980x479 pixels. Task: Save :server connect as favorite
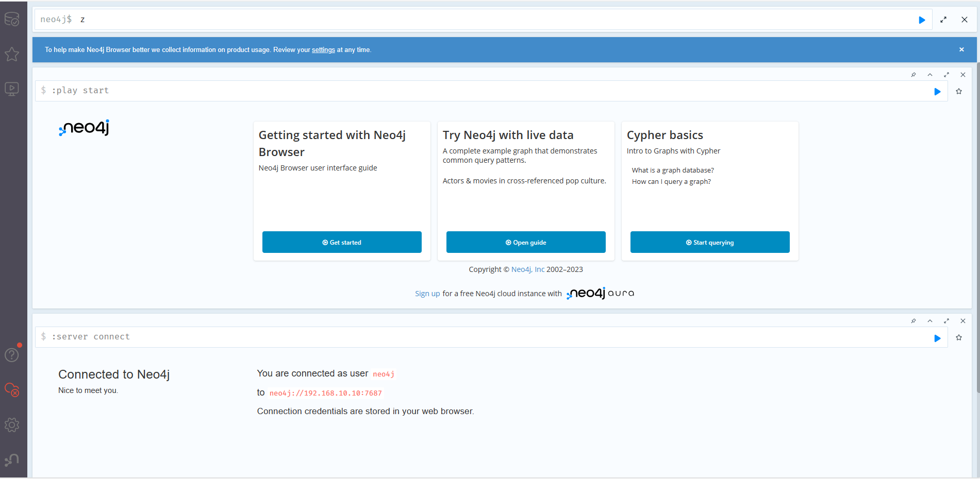[959, 337]
